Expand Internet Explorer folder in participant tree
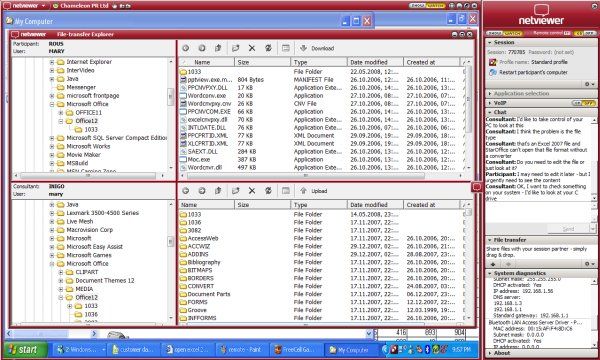 52,62
